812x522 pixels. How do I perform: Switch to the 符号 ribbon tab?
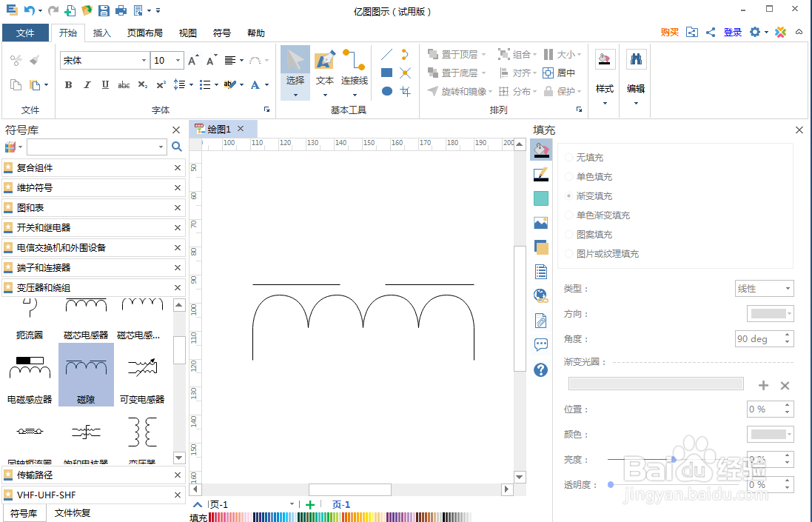pyautogui.click(x=221, y=33)
